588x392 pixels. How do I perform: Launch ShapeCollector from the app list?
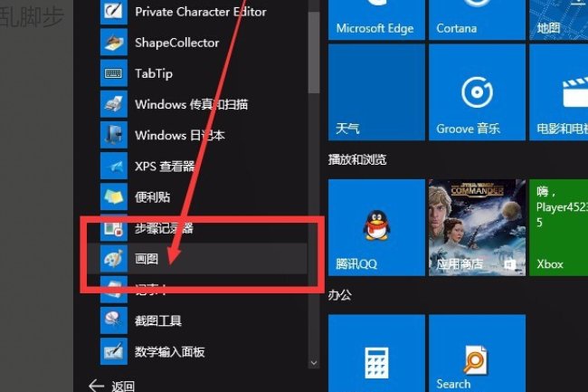(x=114, y=43)
